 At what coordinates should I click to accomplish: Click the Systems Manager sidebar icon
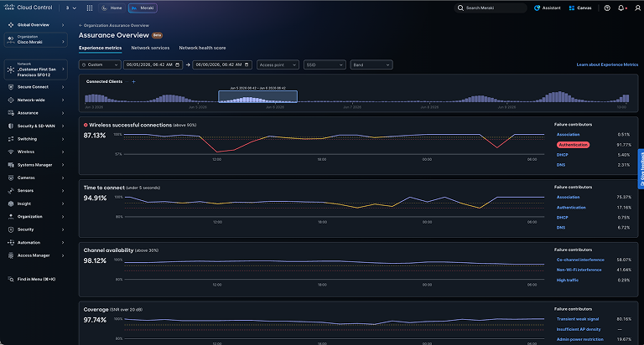(11, 165)
